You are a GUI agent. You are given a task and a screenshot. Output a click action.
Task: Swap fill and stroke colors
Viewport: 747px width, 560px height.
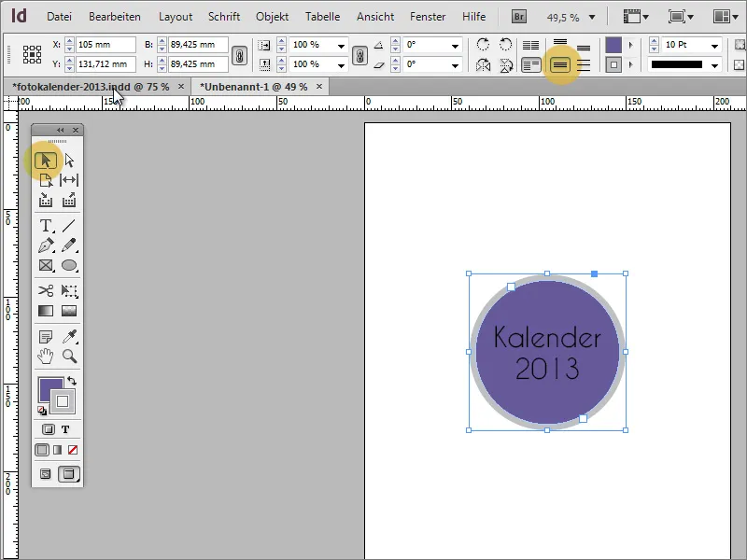click(72, 381)
